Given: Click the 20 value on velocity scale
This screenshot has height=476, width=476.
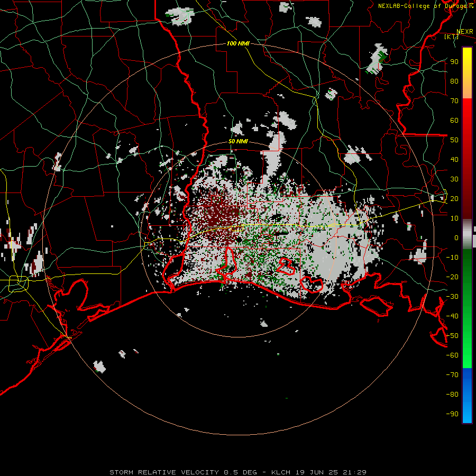Looking at the screenshot, I should [x=454, y=198].
